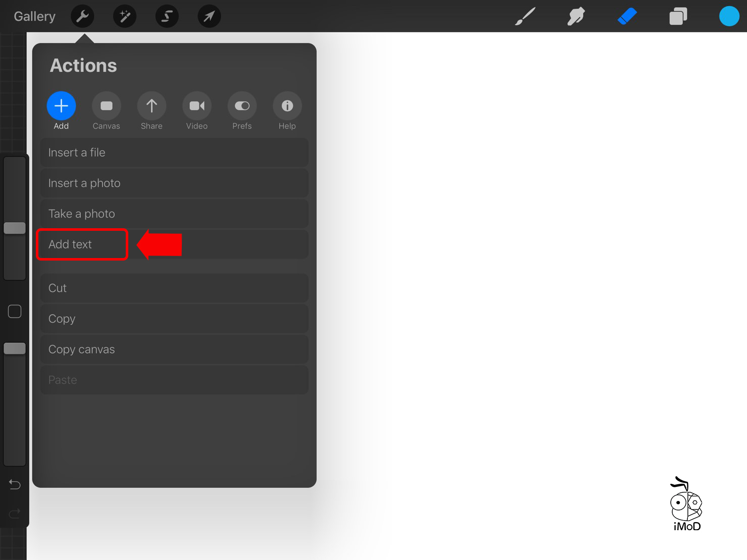Select the blue Eraser tool
Image resolution: width=747 pixels, height=560 pixels.
pyautogui.click(x=627, y=17)
